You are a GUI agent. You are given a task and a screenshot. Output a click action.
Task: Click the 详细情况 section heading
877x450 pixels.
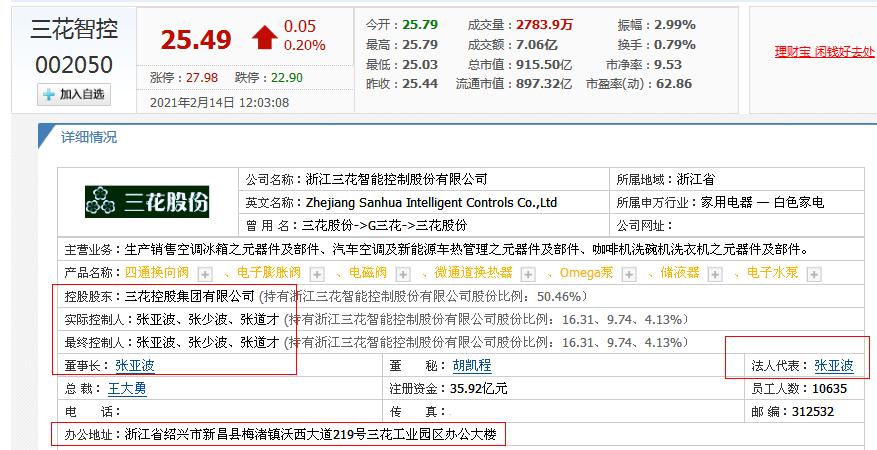click(89, 137)
